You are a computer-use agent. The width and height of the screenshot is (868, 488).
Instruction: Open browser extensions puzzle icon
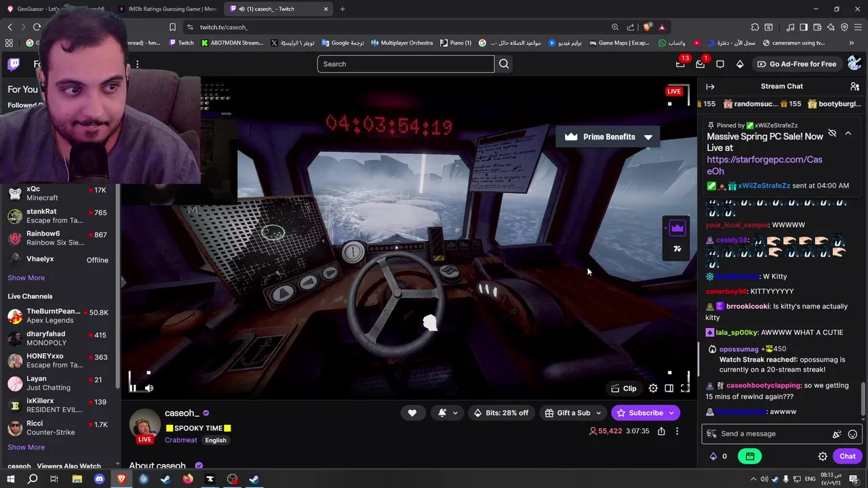[x=755, y=27]
